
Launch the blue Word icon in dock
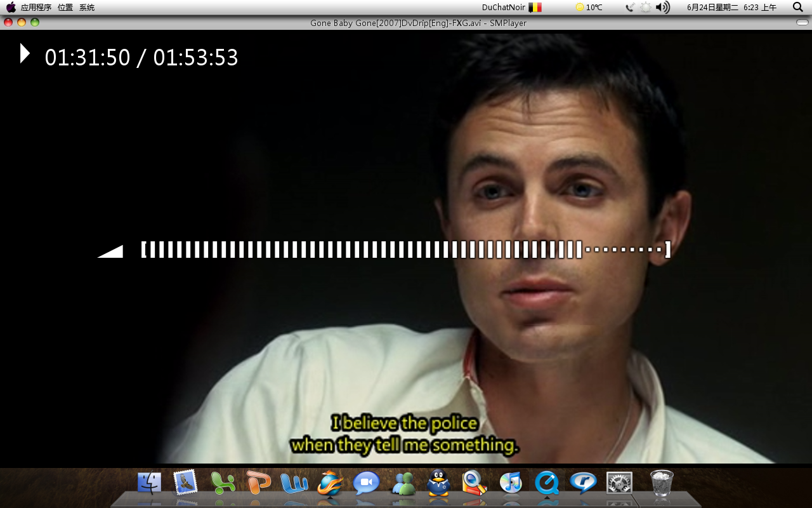point(294,483)
